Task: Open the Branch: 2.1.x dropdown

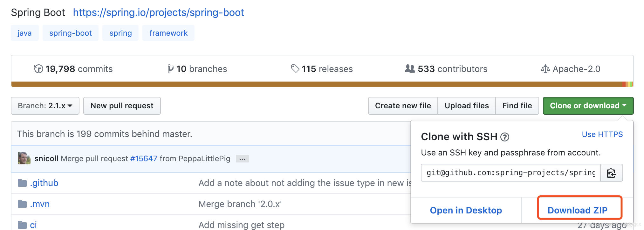Action: coord(45,106)
